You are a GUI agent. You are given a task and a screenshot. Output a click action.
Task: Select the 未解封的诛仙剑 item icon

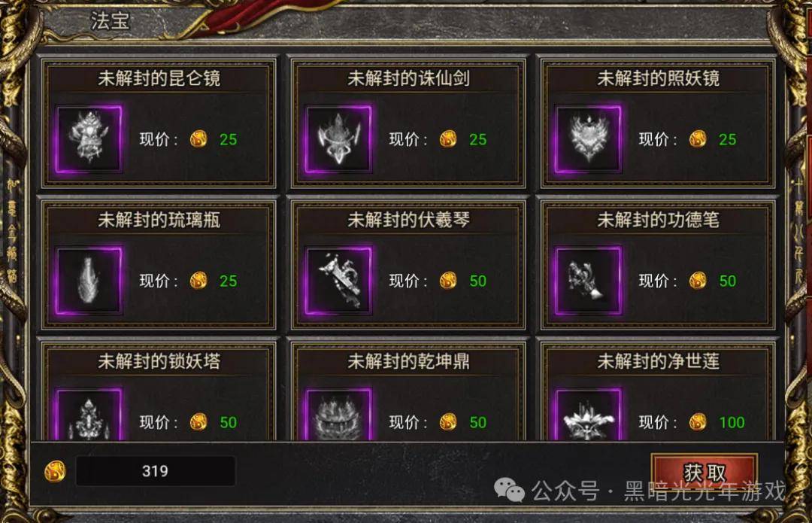point(338,139)
